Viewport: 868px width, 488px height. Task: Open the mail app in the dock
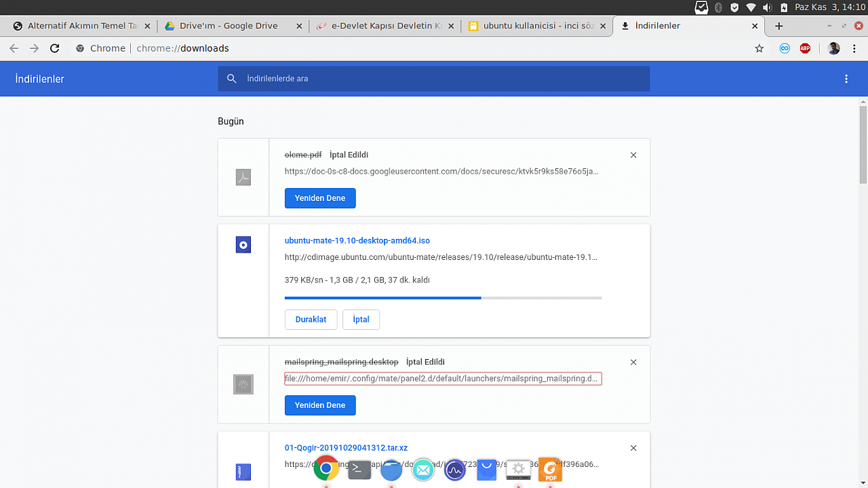[423, 469]
